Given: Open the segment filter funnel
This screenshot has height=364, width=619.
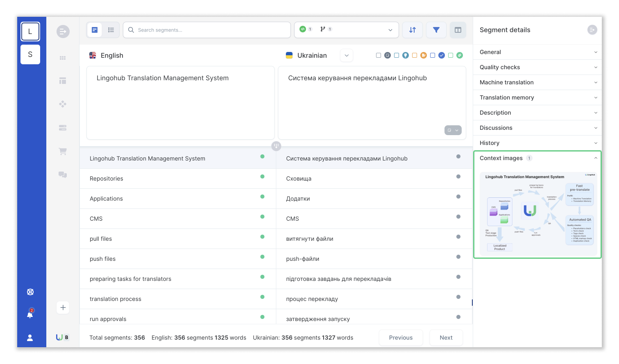Looking at the screenshot, I should (x=436, y=30).
